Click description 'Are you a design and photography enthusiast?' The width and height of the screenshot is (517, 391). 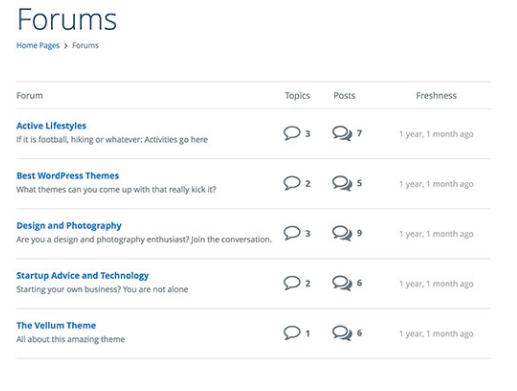(144, 239)
